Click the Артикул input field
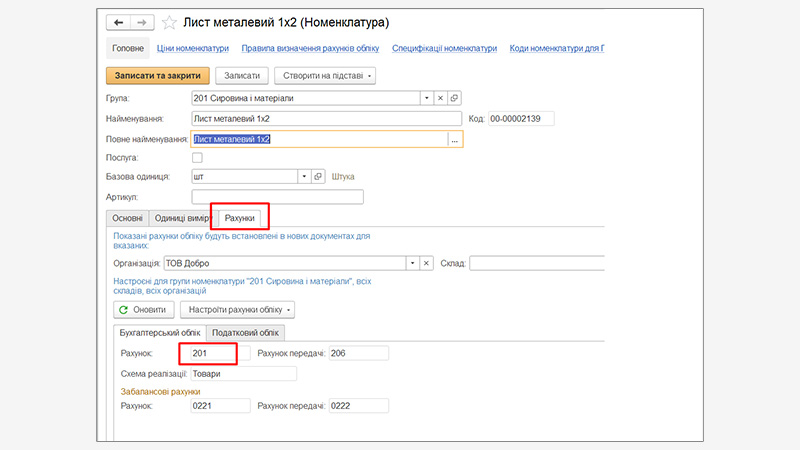The image size is (800, 450). click(277, 197)
